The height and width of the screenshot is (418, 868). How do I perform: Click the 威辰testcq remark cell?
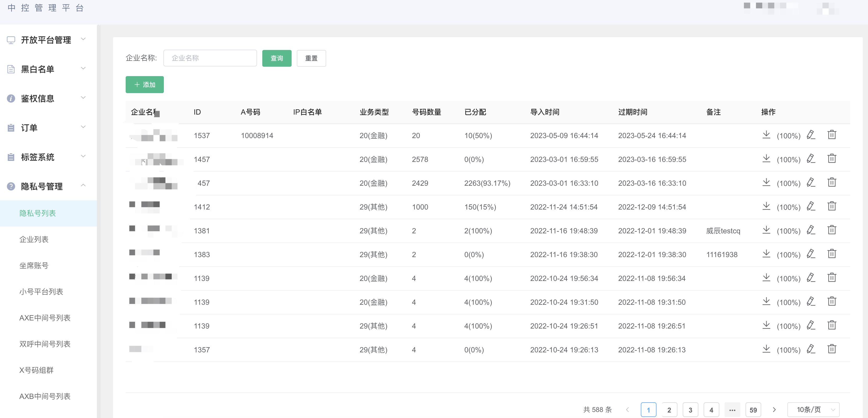723,231
